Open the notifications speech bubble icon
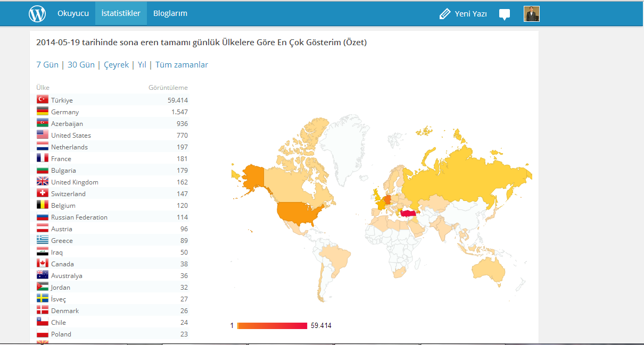The width and height of the screenshot is (644, 345). pos(505,14)
